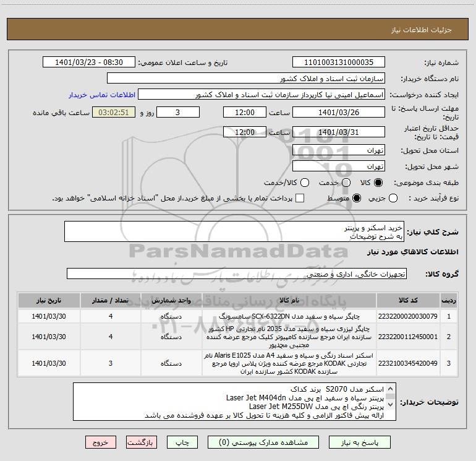
Task: Select the کالا/خدمت radio button
Action: (x=305, y=183)
